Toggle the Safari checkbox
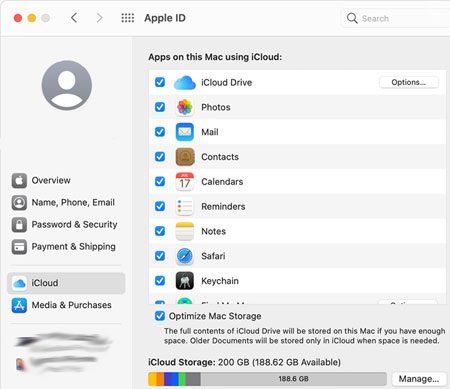The image size is (450, 389). (x=160, y=256)
